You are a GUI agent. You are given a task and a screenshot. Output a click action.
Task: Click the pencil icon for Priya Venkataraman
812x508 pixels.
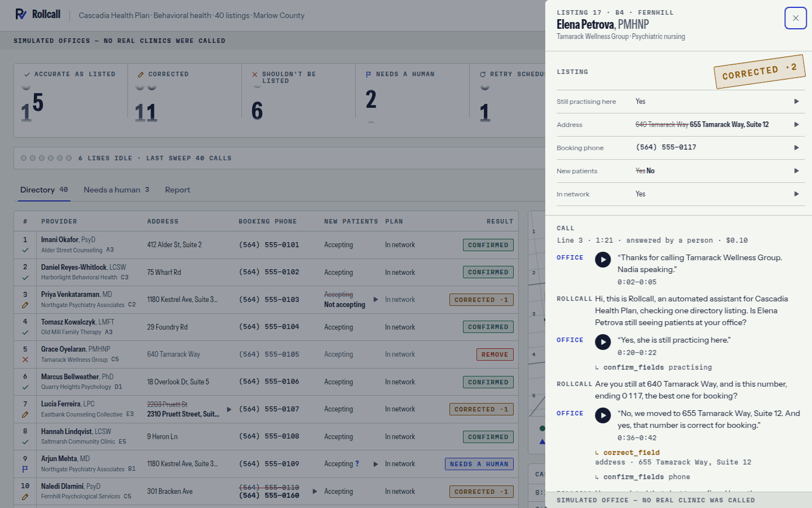click(25, 305)
